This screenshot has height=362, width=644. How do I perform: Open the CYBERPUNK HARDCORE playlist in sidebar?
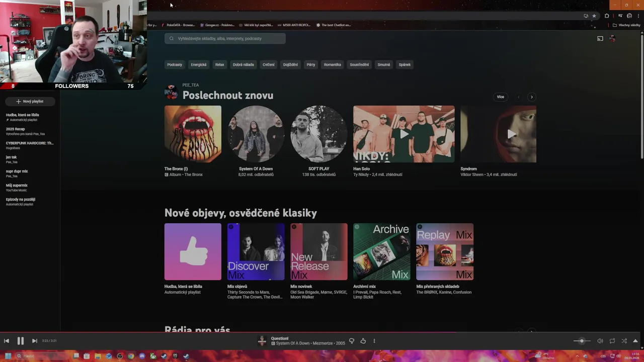pyautogui.click(x=30, y=145)
